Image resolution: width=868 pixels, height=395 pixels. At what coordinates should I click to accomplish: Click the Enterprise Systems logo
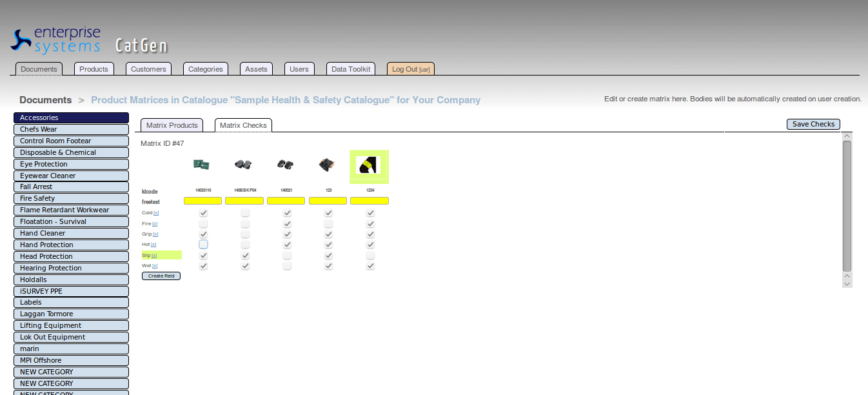(56, 40)
